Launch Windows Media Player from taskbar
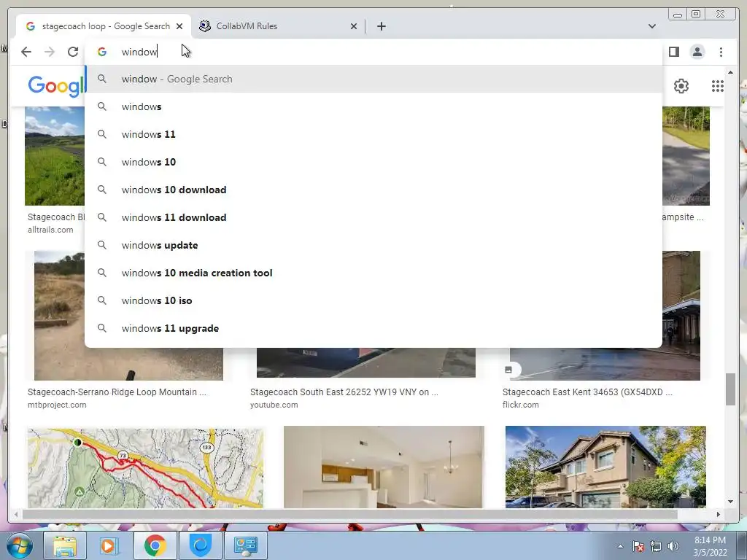 (x=109, y=545)
